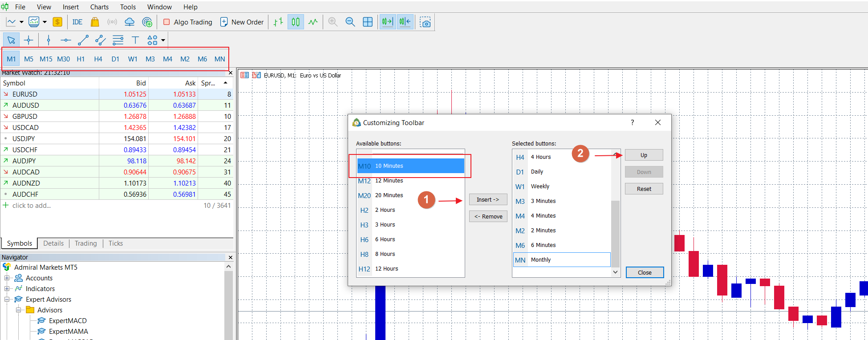This screenshot has width=868, height=340.
Task: Open the Charts menu
Action: (x=99, y=7)
